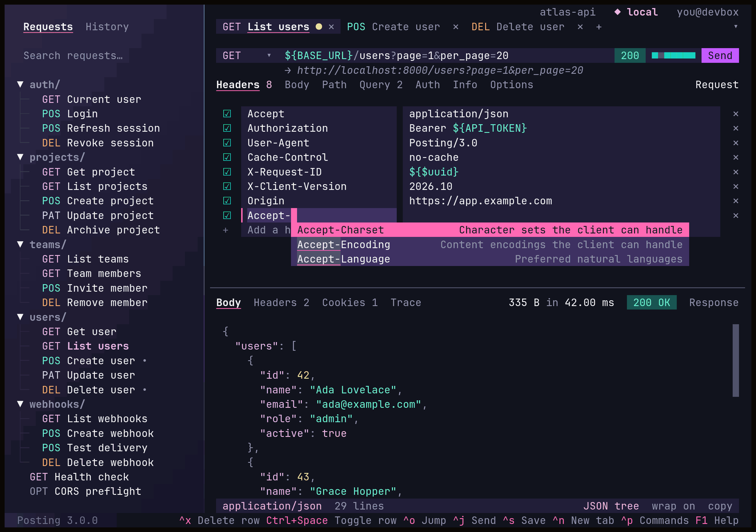Screen dimensions: 756x532
Task: Open the Auth tab
Action: (428, 85)
